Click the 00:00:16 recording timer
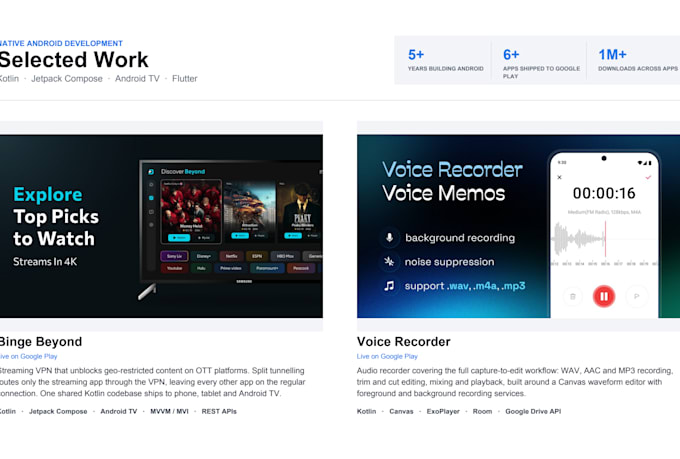 pos(604,193)
